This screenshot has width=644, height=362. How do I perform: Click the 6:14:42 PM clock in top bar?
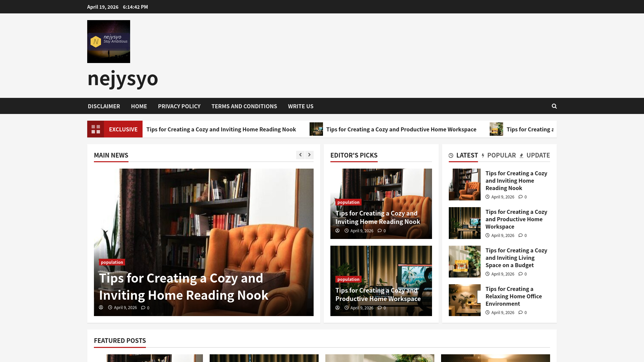click(x=135, y=7)
